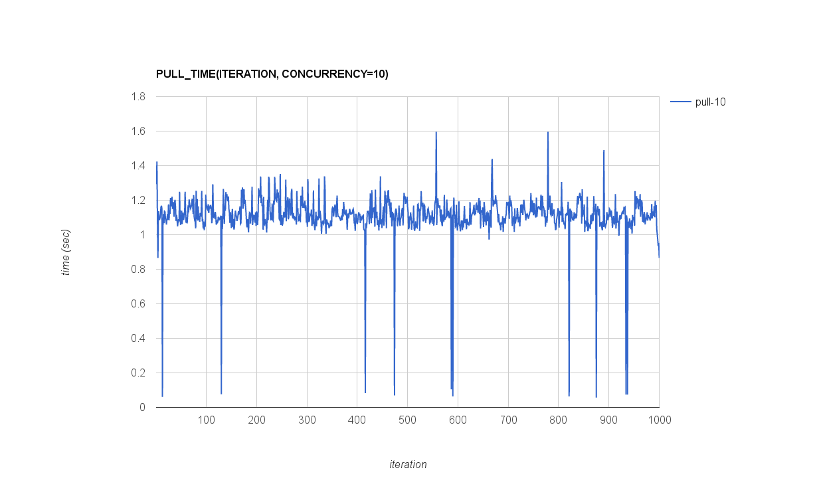The image size is (815, 504).
Task: Click the 1.4 y-axis tick label
Action: (138, 165)
